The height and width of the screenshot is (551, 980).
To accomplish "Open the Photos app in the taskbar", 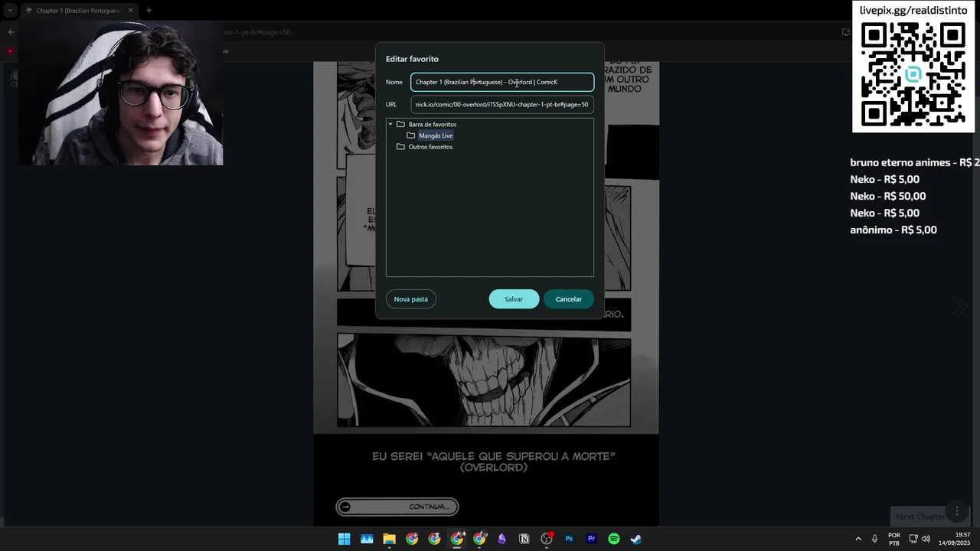I will coord(367,539).
